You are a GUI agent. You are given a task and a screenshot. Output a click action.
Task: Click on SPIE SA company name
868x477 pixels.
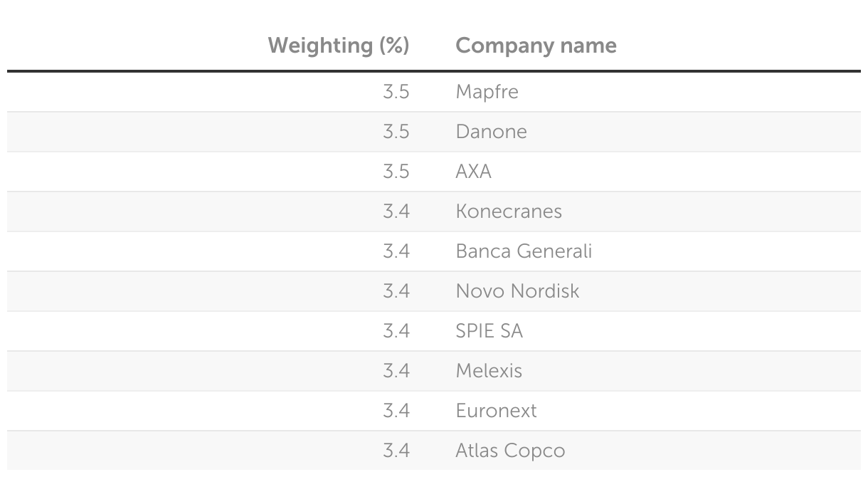[x=489, y=331]
